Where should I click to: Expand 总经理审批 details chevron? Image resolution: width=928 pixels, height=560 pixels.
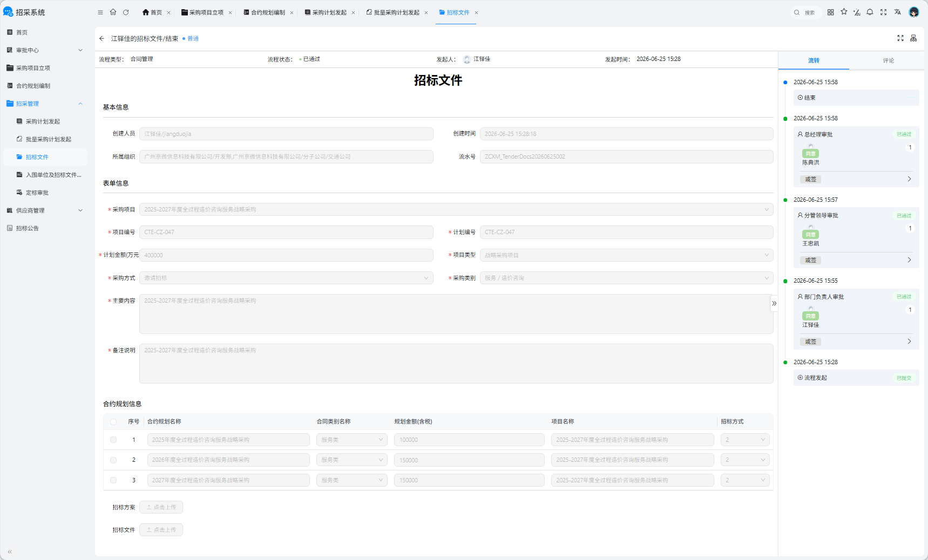[909, 179]
